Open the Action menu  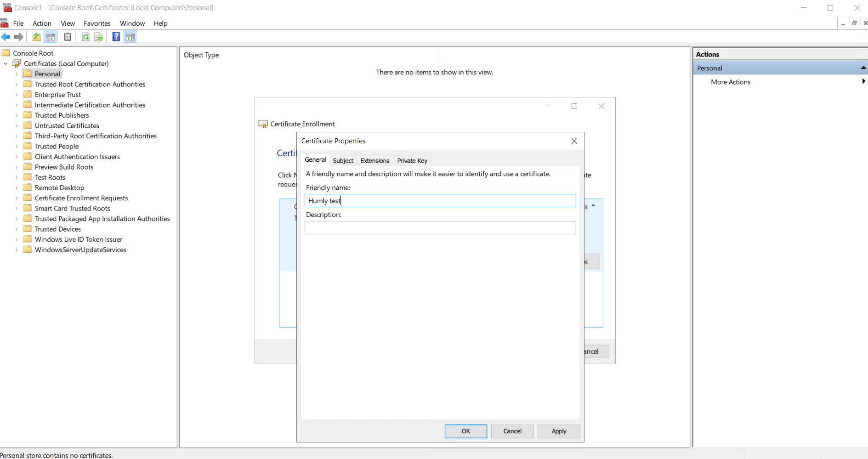pyautogui.click(x=42, y=23)
